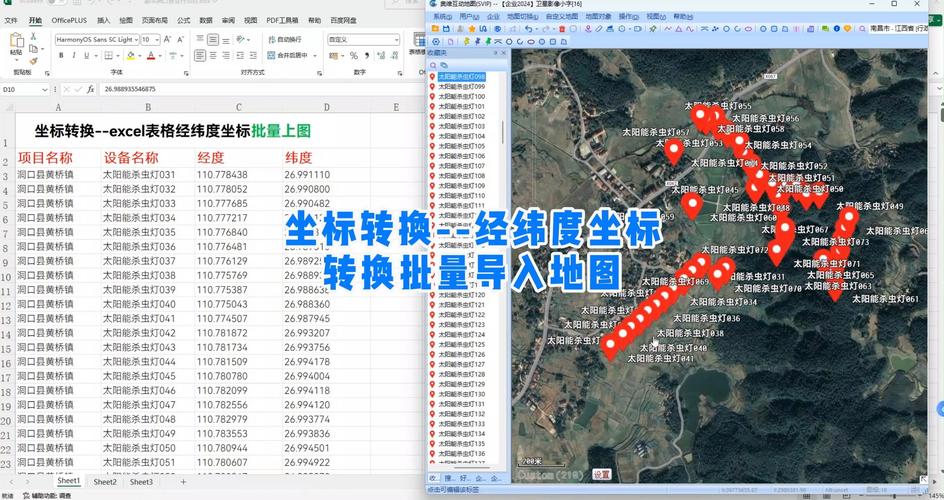944x500 pixels.
Task: Click the Paste icon in Excel ribbon
Action: click(17, 41)
